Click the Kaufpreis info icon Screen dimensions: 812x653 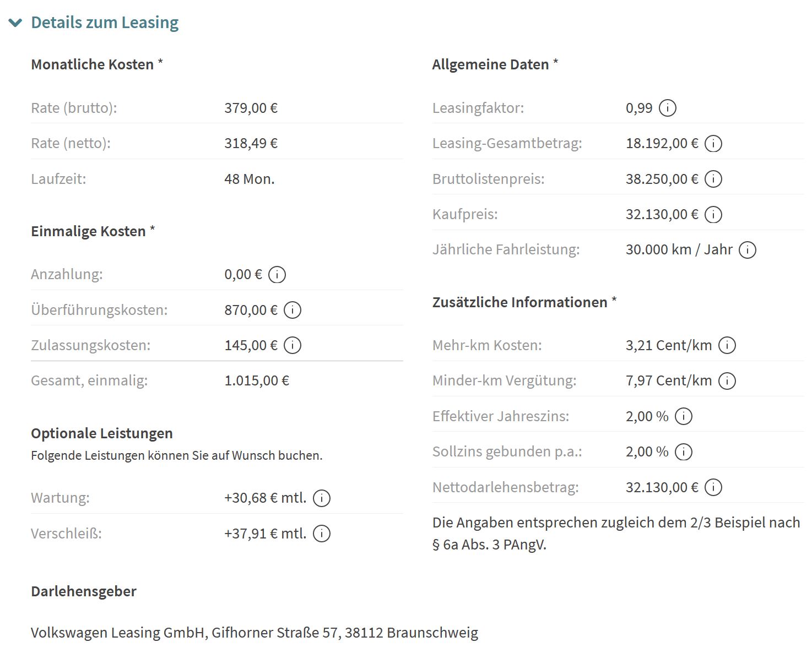pos(713,214)
